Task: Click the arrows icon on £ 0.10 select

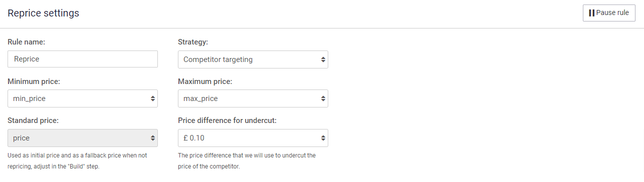Action: click(x=323, y=138)
